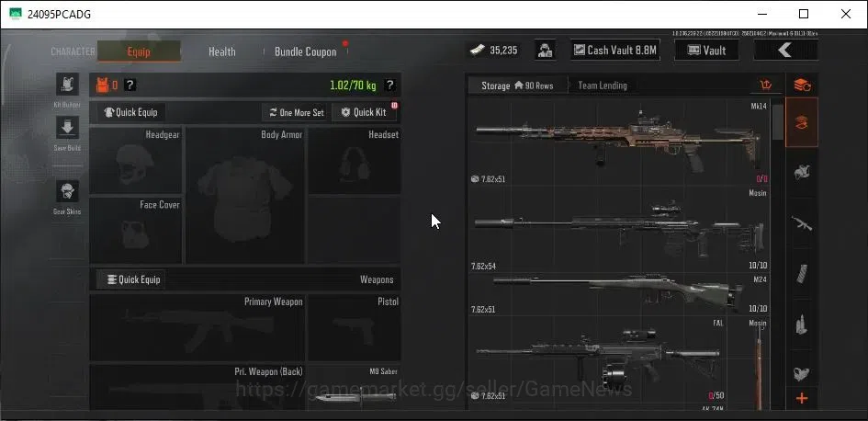Image resolution: width=868 pixels, height=421 pixels.
Task: Switch to the Team Lending tab
Action: [603, 85]
